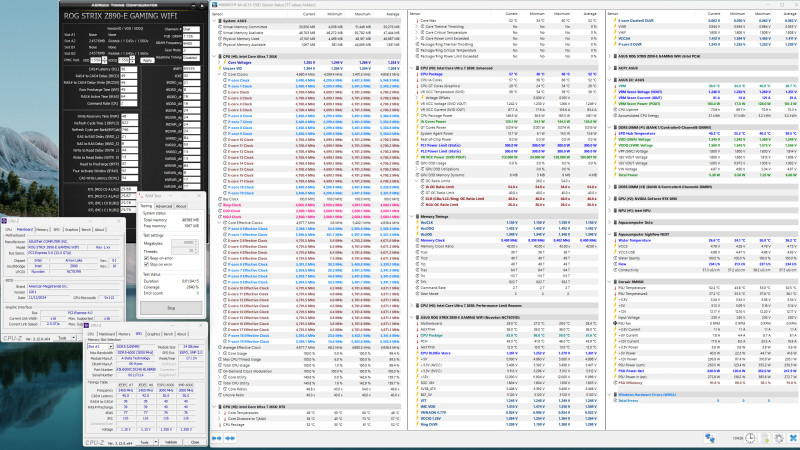Viewport: 800px width, 450px height.
Task: Switch to Advanced tab in RAM Test
Action: coord(164,206)
